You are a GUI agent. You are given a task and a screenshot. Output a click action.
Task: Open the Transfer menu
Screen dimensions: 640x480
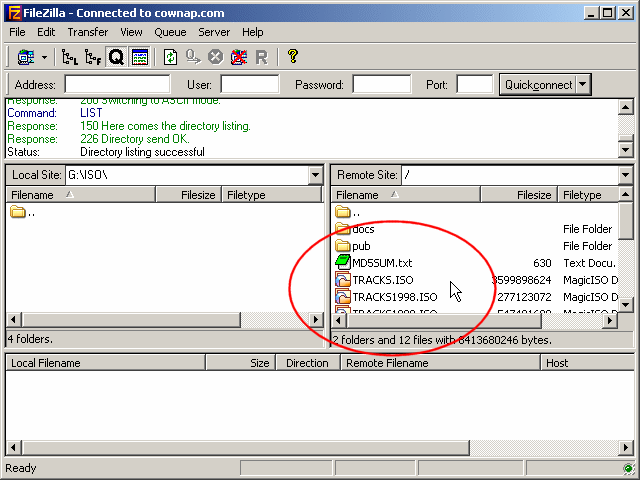coord(88,32)
